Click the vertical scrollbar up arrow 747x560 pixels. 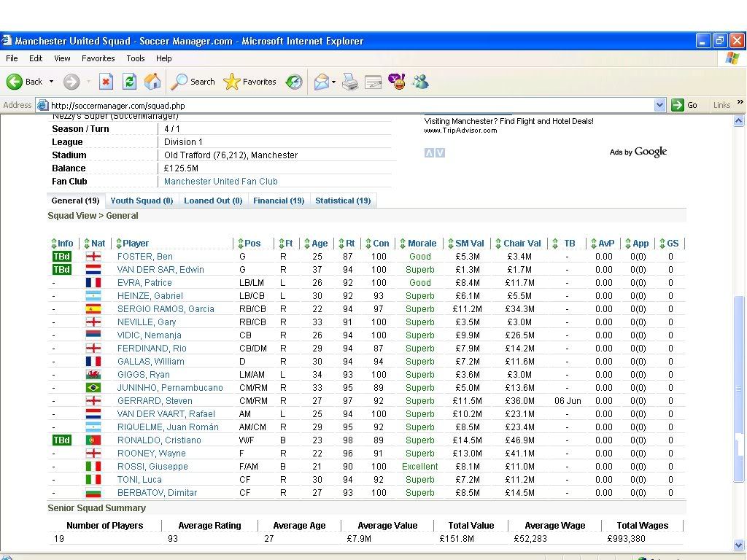pyautogui.click(x=738, y=121)
